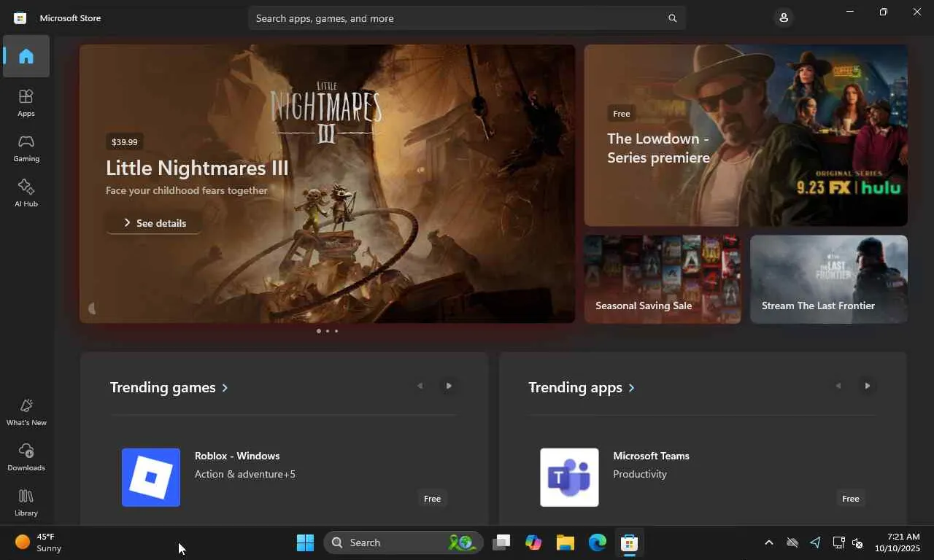Show next Trending games items
Viewport: 934px width, 560px height.
pos(449,386)
